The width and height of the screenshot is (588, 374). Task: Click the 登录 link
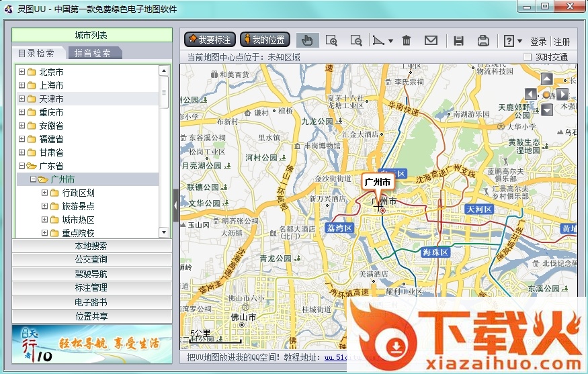point(538,42)
